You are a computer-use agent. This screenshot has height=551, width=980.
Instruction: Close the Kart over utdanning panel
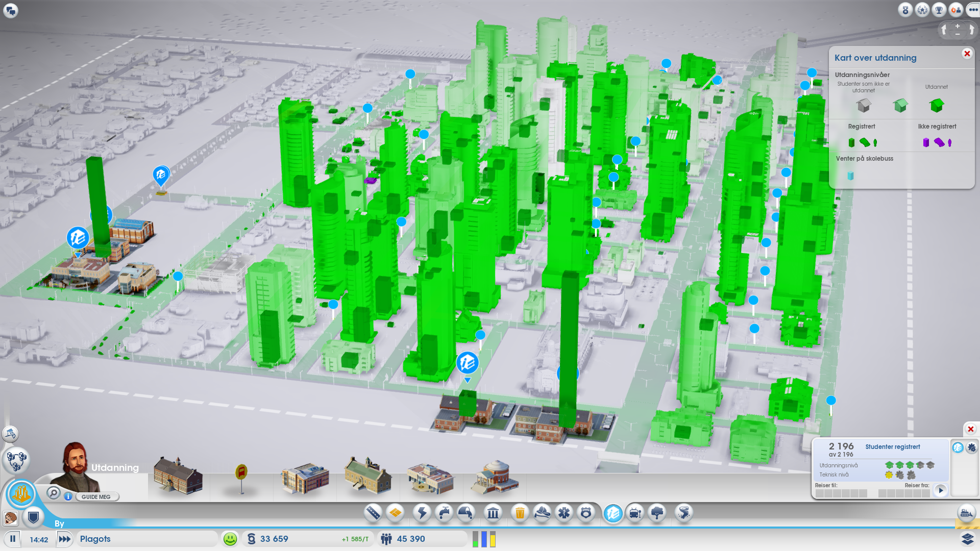click(967, 54)
